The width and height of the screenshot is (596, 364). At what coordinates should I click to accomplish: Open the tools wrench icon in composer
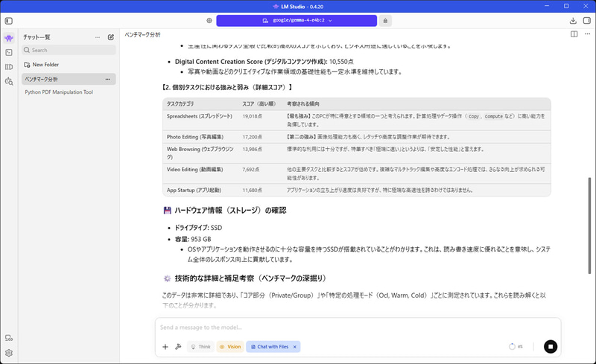click(178, 347)
